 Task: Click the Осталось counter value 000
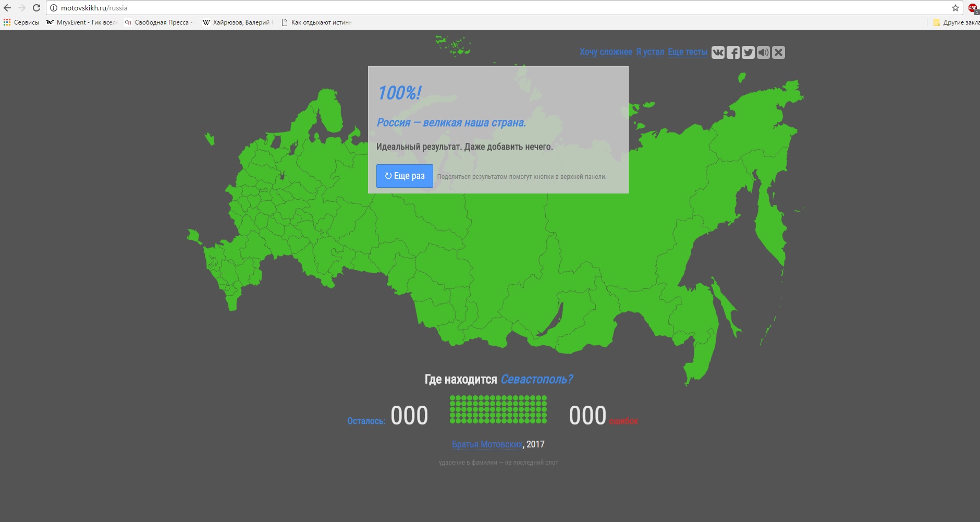[x=409, y=416]
